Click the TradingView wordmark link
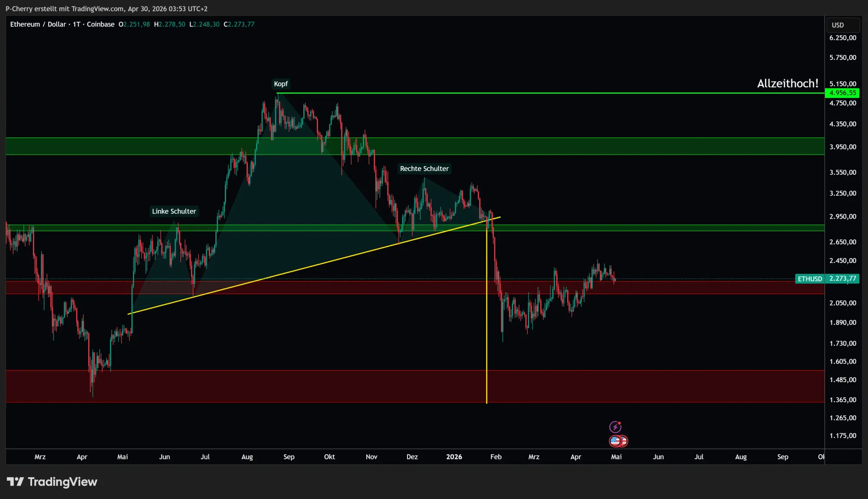868x499 pixels. point(62,482)
